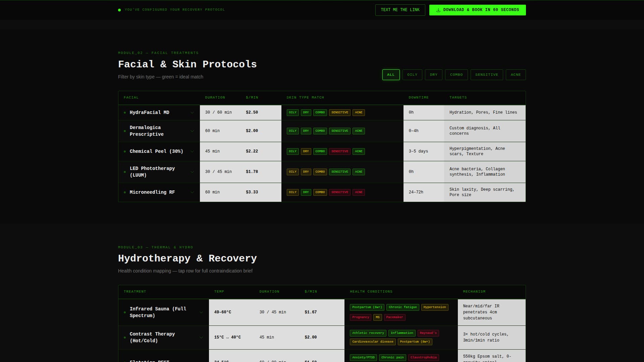The image size is (644, 362).
Task: Expand the Chemical Peel (30%) row chevron
Action: click(192, 152)
